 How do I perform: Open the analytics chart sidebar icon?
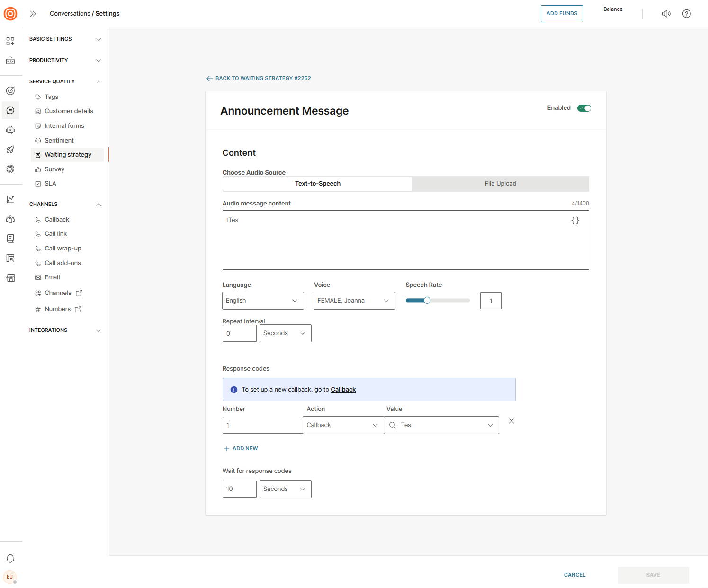10,199
